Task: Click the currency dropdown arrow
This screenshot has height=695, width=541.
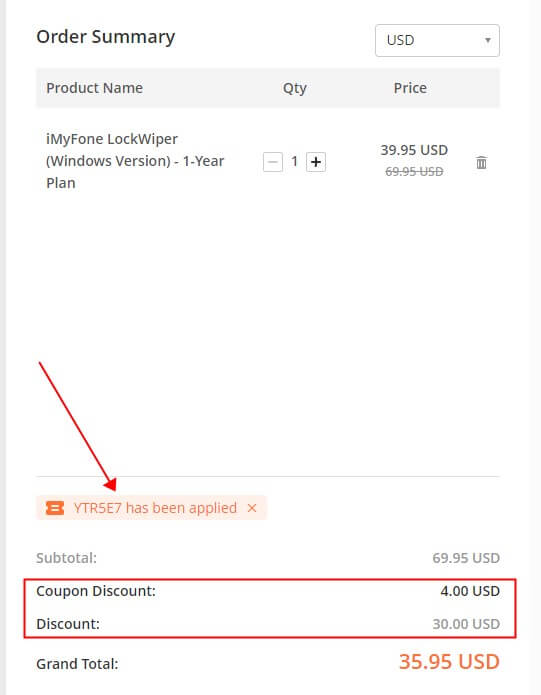Action: click(x=487, y=40)
